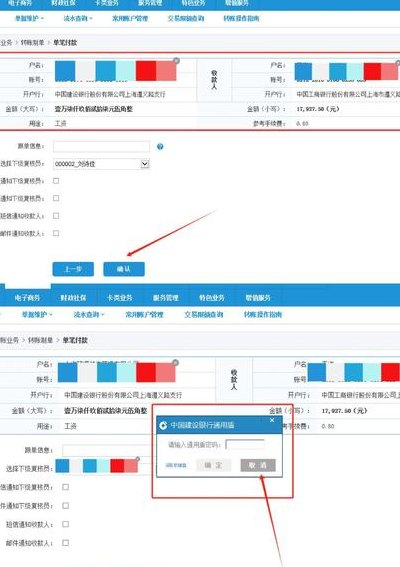
Task: Click the CCB logo in 通用盾 dialog title
Action: (x=163, y=425)
